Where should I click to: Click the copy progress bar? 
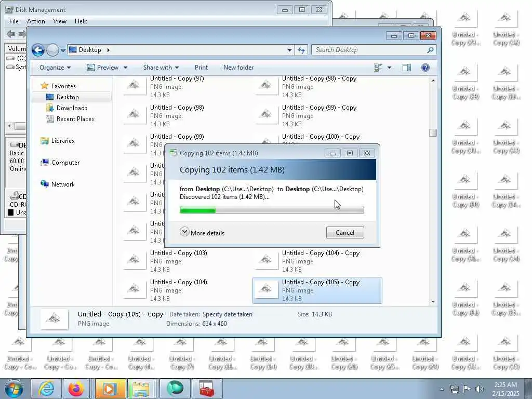pos(272,210)
